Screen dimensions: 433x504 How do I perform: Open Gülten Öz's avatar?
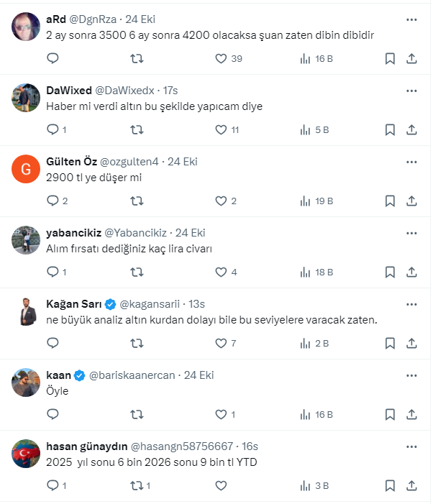pos(26,169)
